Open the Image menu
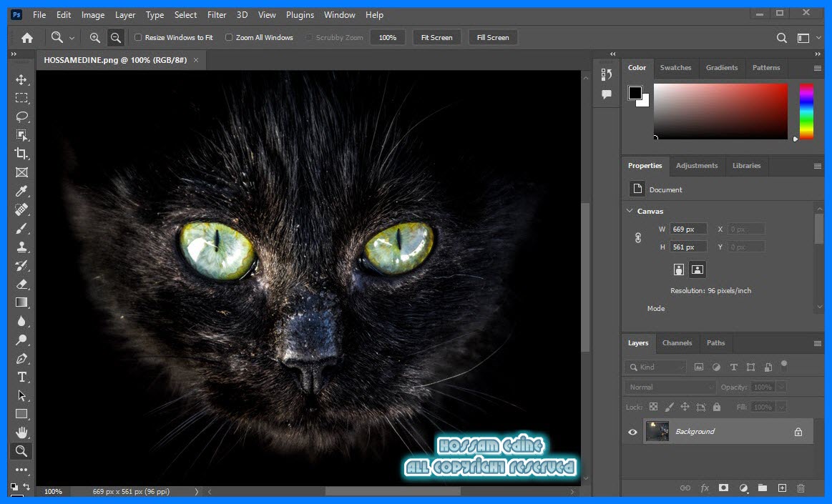 [93, 15]
